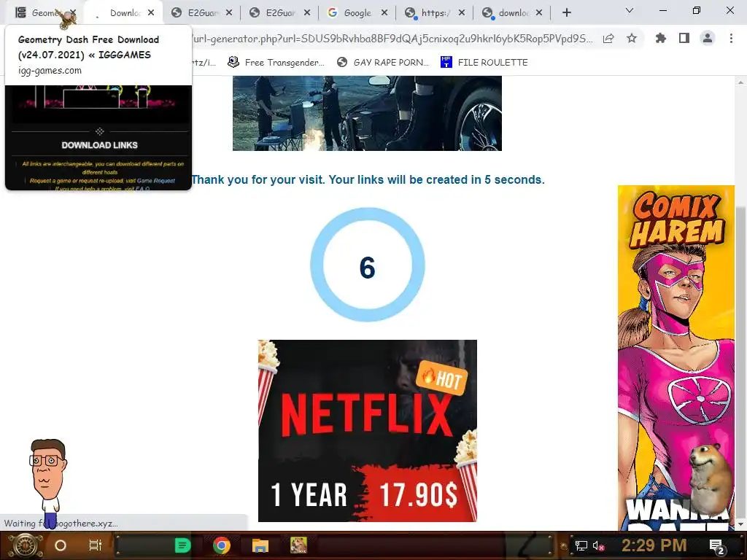This screenshot has height=560, width=747.
Task: Open the 2:29 PM clock
Action: [x=654, y=545]
